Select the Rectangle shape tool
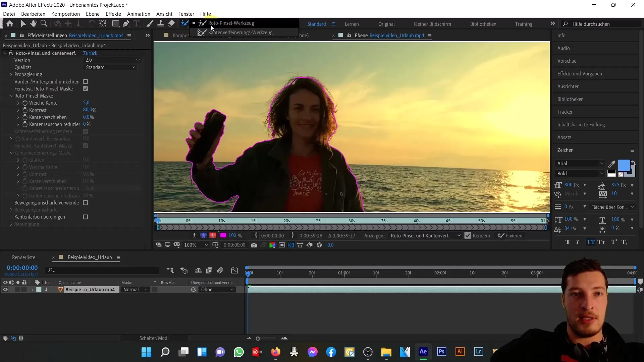The width and height of the screenshot is (644, 362). click(x=115, y=23)
